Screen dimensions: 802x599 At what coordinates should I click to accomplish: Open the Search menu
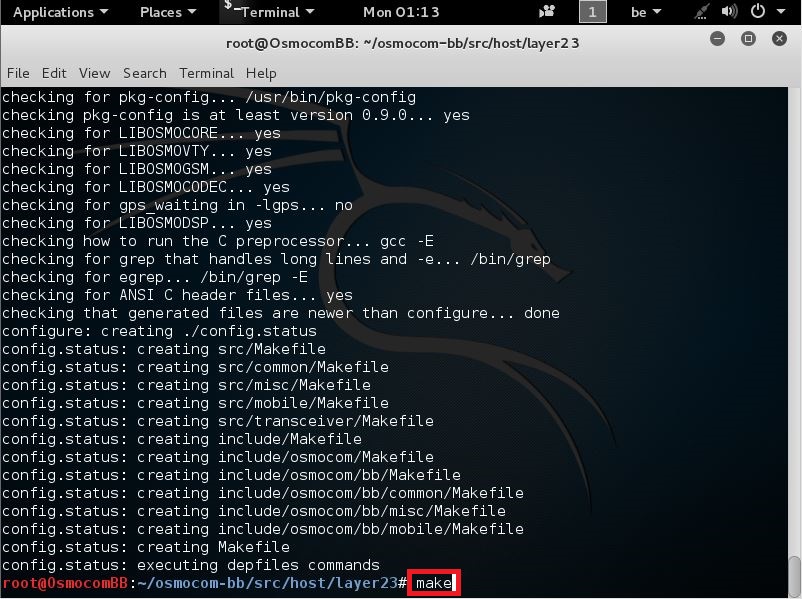145,73
